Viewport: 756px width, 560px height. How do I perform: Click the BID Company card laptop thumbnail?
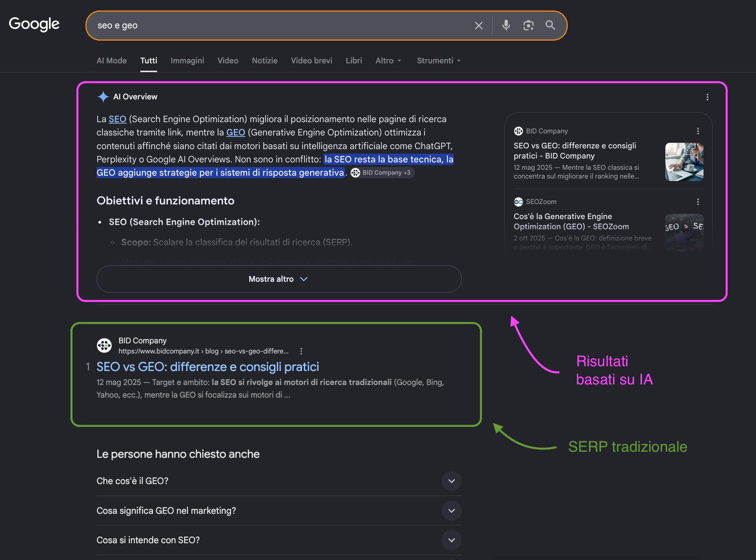tap(684, 162)
